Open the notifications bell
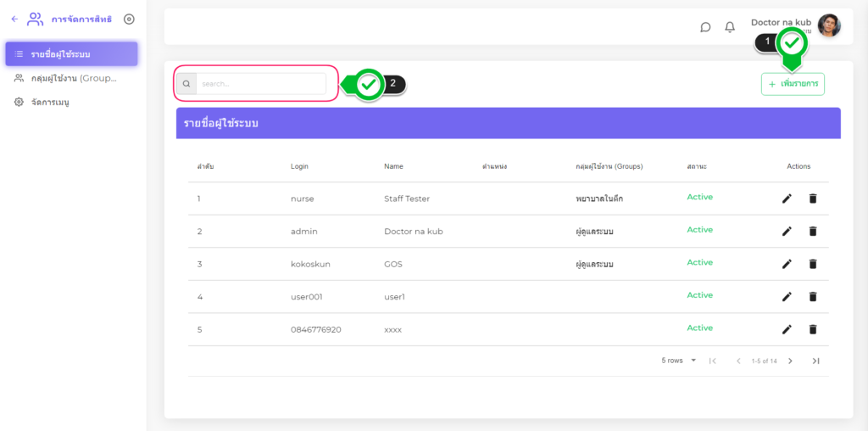Screen dimensions: 868x431 coord(730,27)
